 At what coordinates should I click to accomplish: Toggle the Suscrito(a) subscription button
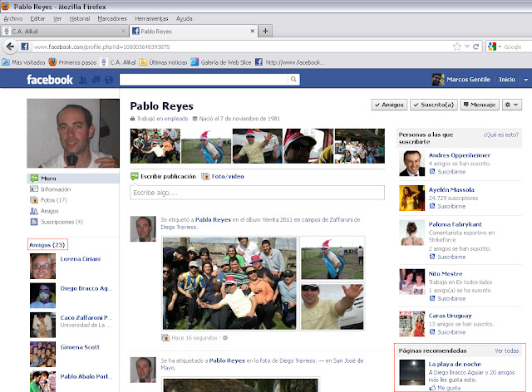[x=434, y=105]
